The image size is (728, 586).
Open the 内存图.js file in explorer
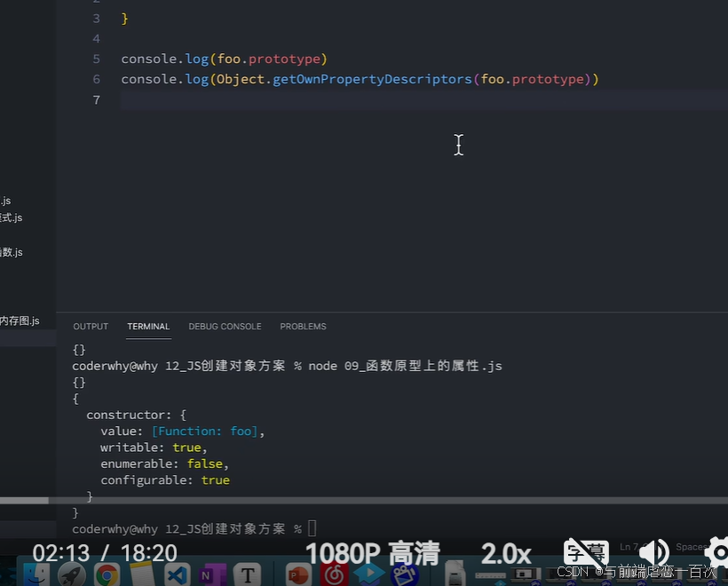pyautogui.click(x=20, y=321)
